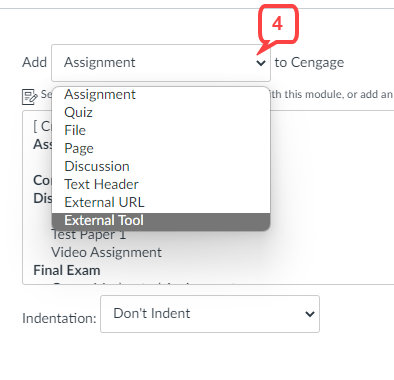Select the highlighted External Tool option
Screen dimensions: 394x380
click(161, 221)
